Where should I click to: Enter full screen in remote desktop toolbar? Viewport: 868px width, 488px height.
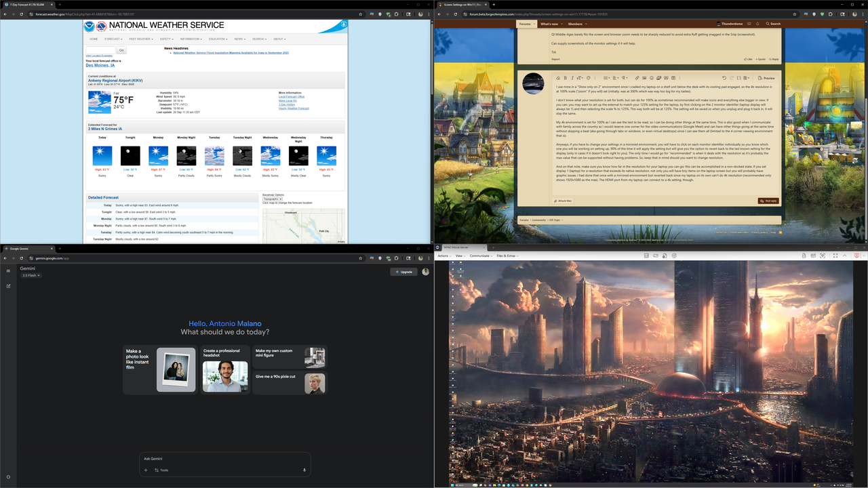[x=835, y=256]
